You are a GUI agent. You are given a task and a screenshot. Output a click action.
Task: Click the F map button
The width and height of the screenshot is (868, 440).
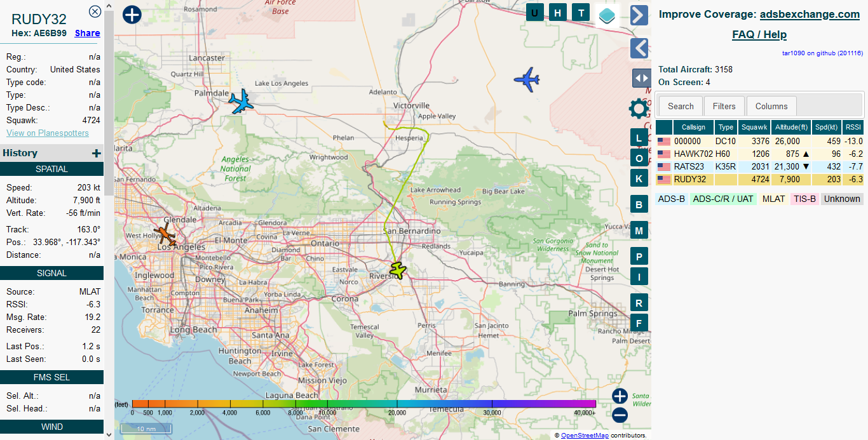tap(639, 323)
